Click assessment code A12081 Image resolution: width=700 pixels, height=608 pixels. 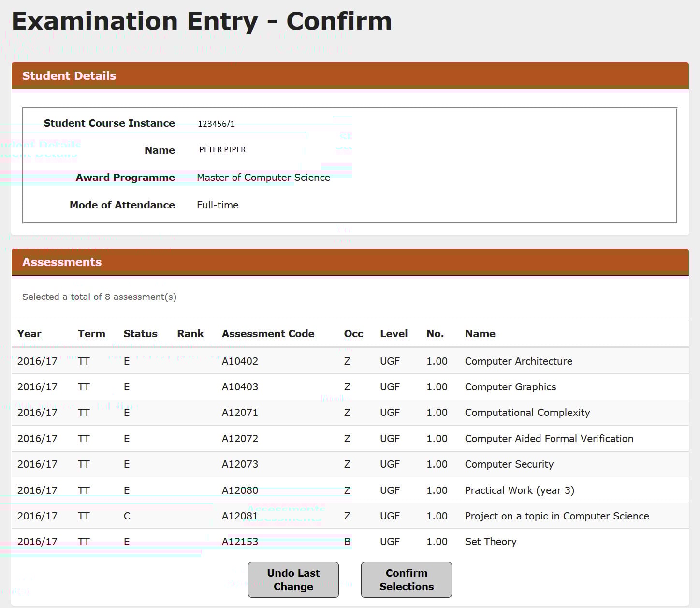[240, 516]
